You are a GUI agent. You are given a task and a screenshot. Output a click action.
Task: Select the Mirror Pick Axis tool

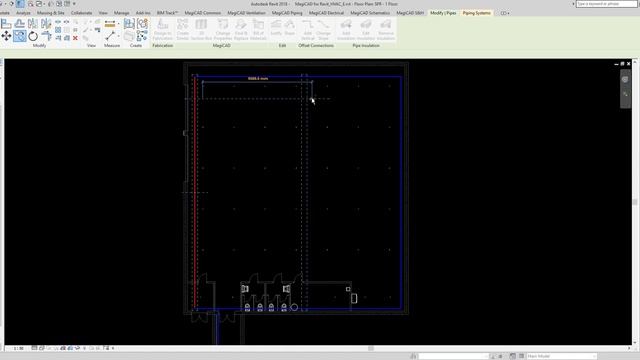click(x=33, y=24)
